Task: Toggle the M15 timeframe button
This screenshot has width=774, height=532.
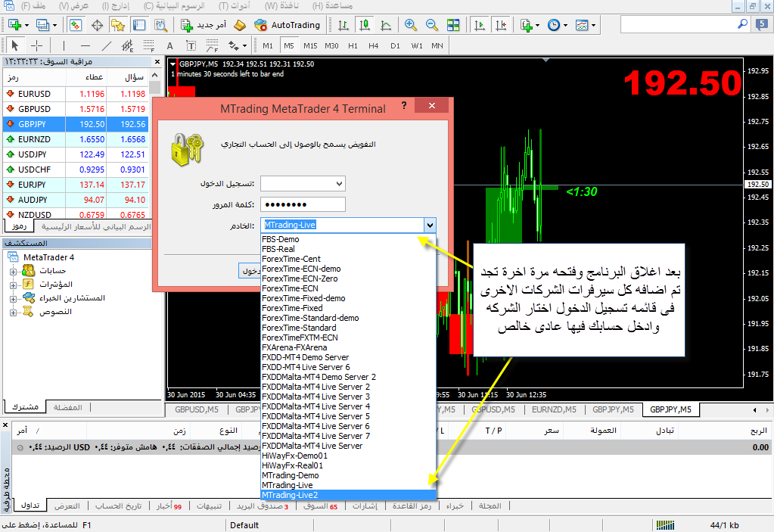Action: coord(310,45)
